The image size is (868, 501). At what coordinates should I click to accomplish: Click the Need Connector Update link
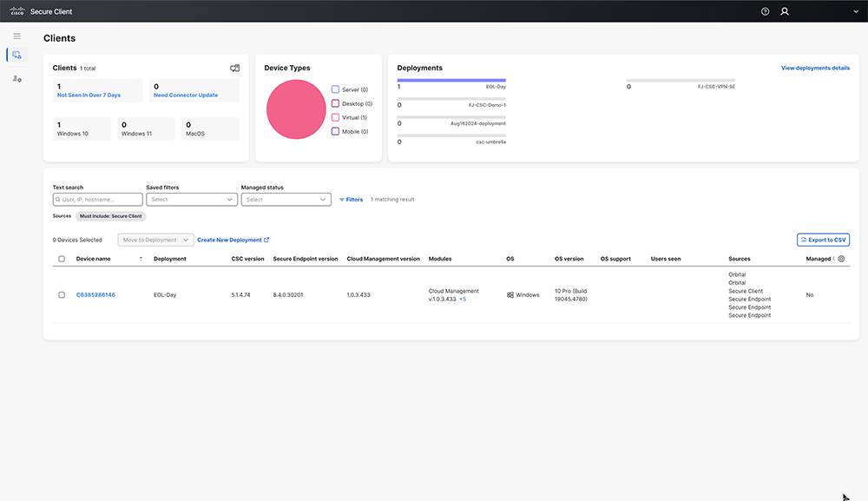coord(186,96)
